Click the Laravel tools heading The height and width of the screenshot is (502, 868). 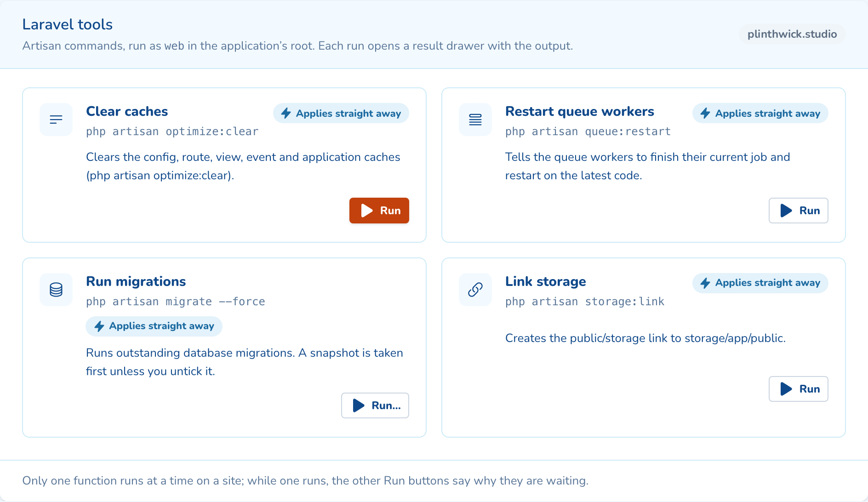[x=68, y=24]
